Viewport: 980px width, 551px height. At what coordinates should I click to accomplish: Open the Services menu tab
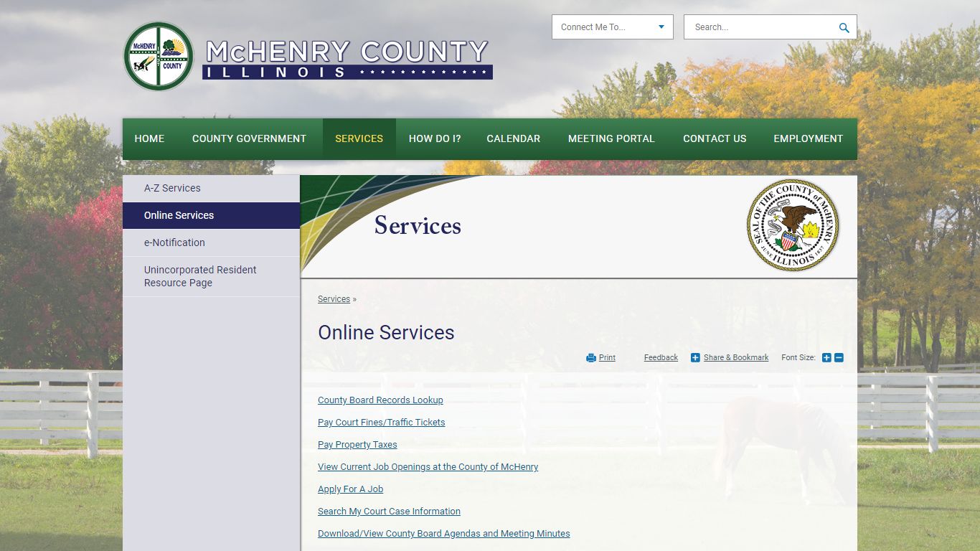coord(359,138)
